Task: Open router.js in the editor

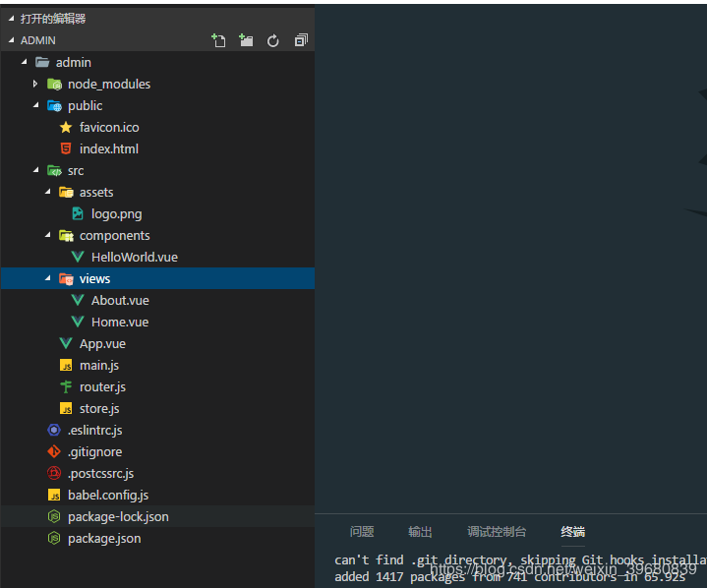Action: coord(102,387)
